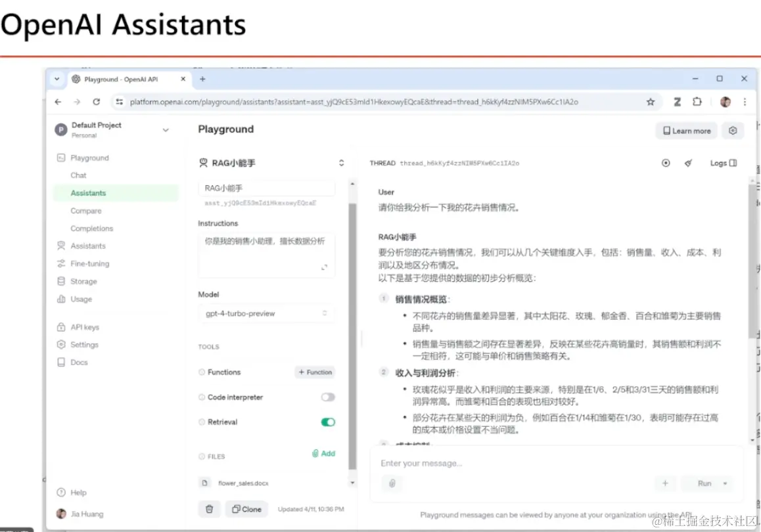Image resolution: width=761 pixels, height=532 pixels.
Task: Click the info icon next to Functions
Action: click(x=202, y=372)
